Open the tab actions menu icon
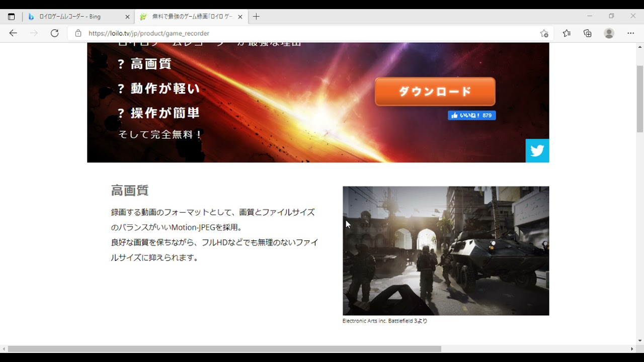The width and height of the screenshot is (644, 362). coord(11,17)
